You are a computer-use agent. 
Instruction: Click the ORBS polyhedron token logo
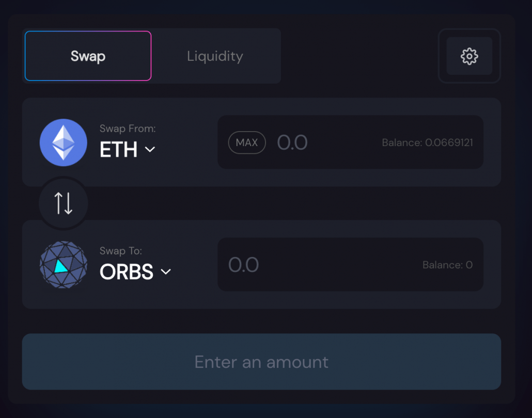point(64,265)
